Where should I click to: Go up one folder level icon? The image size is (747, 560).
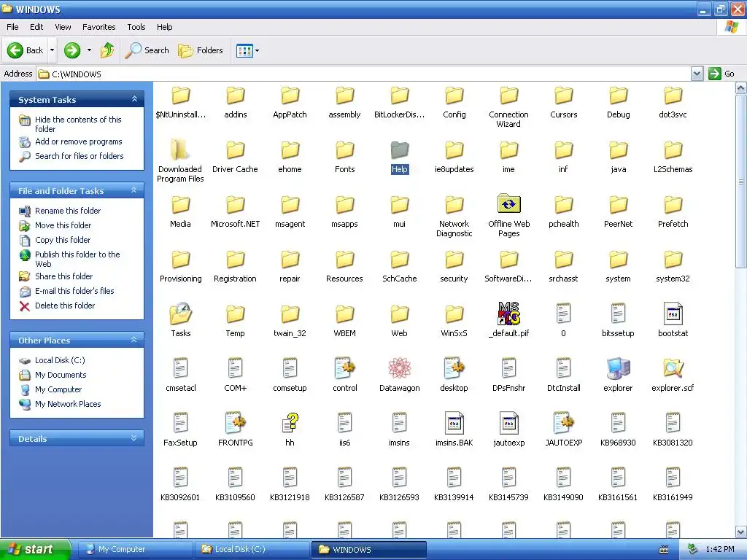(107, 50)
